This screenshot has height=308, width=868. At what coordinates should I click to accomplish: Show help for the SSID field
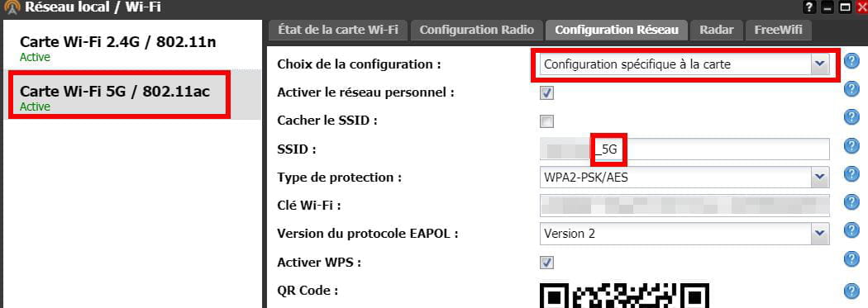point(851,145)
